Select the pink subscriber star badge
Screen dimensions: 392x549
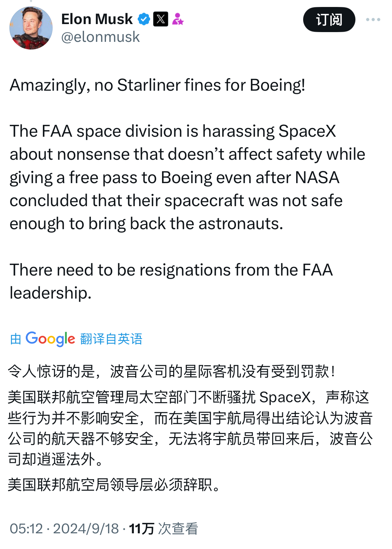tap(178, 19)
